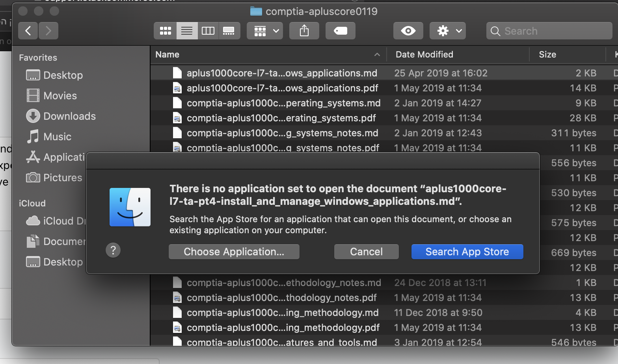Switch to column view in Finder toolbar
The height and width of the screenshot is (364, 618).
tap(208, 31)
